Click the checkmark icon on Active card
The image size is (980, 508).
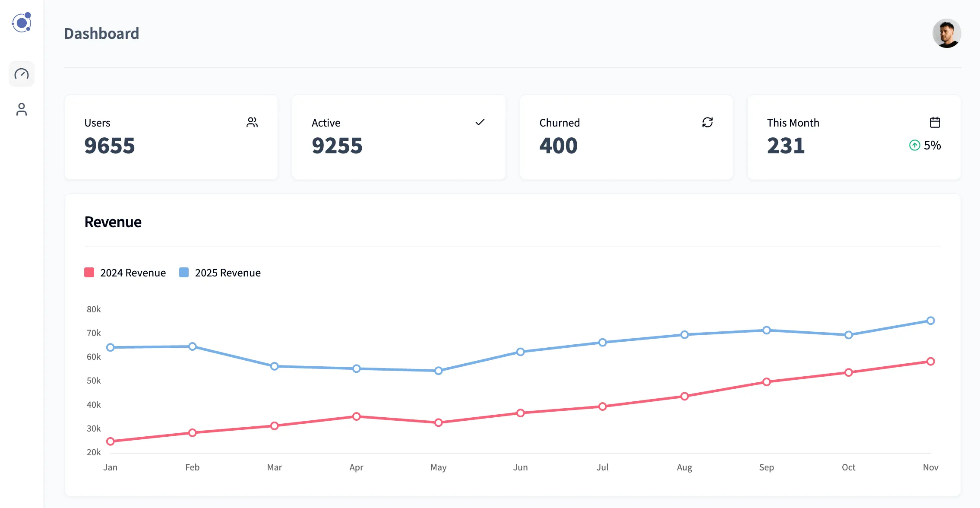[x=480, y=122]
